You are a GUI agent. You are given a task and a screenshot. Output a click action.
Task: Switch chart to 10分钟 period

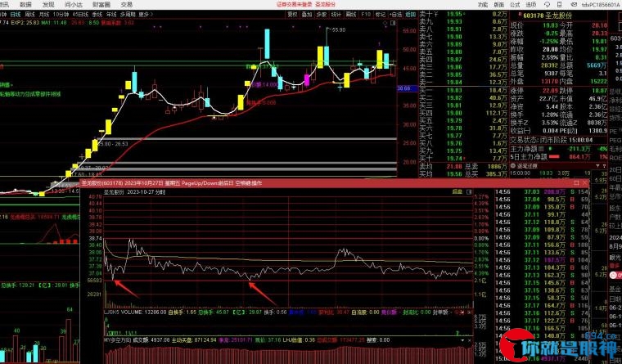pyautogui.click(x=61, y=14)
